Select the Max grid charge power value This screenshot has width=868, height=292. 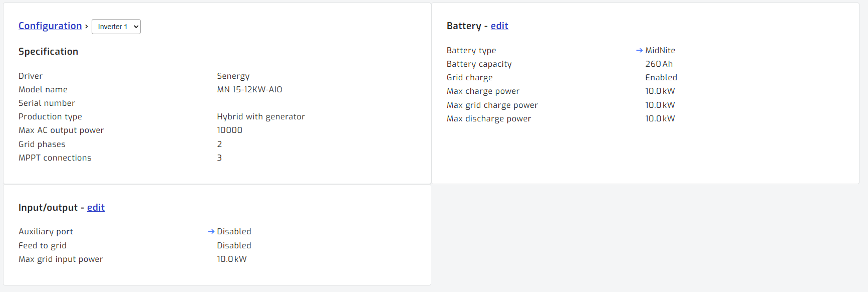(x=660, y=105)
